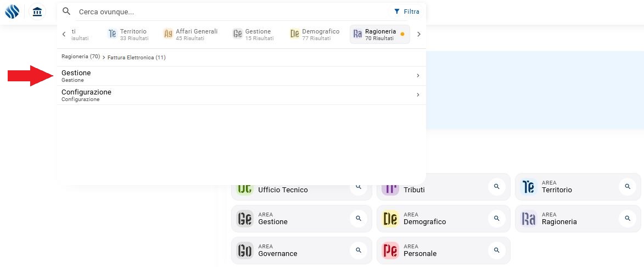
Task: Click the magnifier icon in search bar
Action: click(x=66, y=12)
